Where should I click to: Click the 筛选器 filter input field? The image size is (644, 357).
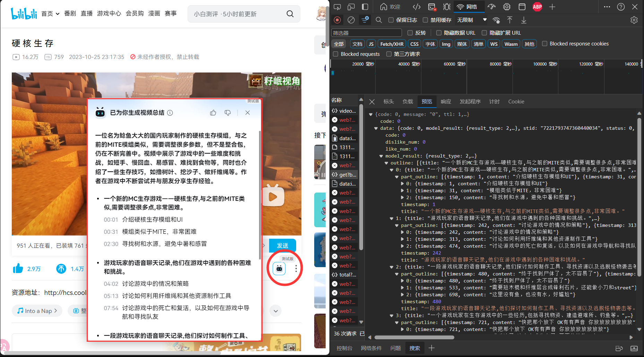pos(366,33)
